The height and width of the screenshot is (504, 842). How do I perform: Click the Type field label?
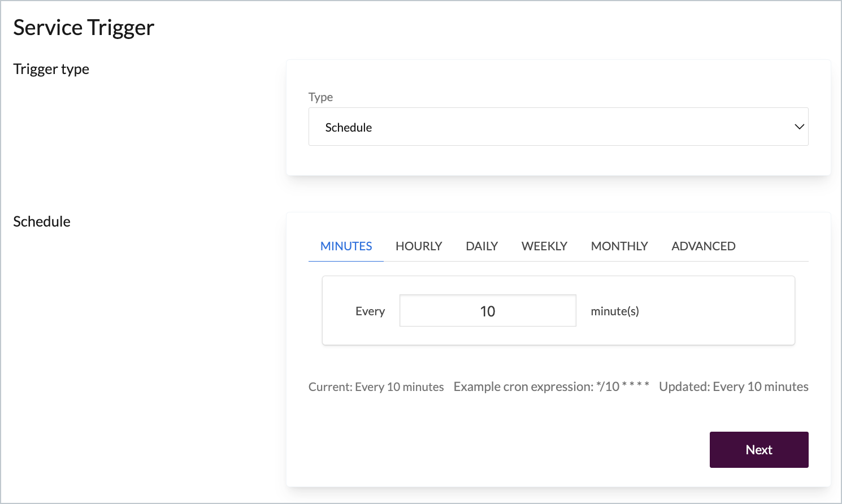pyautogui.click(x=320, y=97)
